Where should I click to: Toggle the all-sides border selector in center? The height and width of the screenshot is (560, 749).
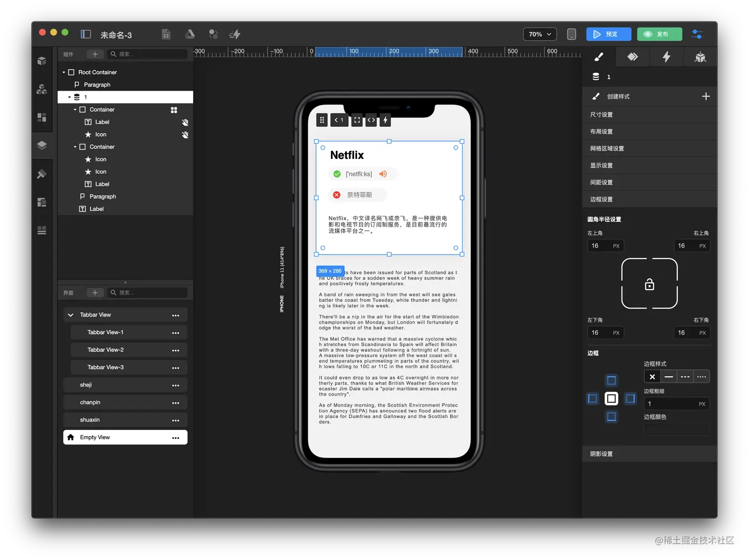point(611,399)
